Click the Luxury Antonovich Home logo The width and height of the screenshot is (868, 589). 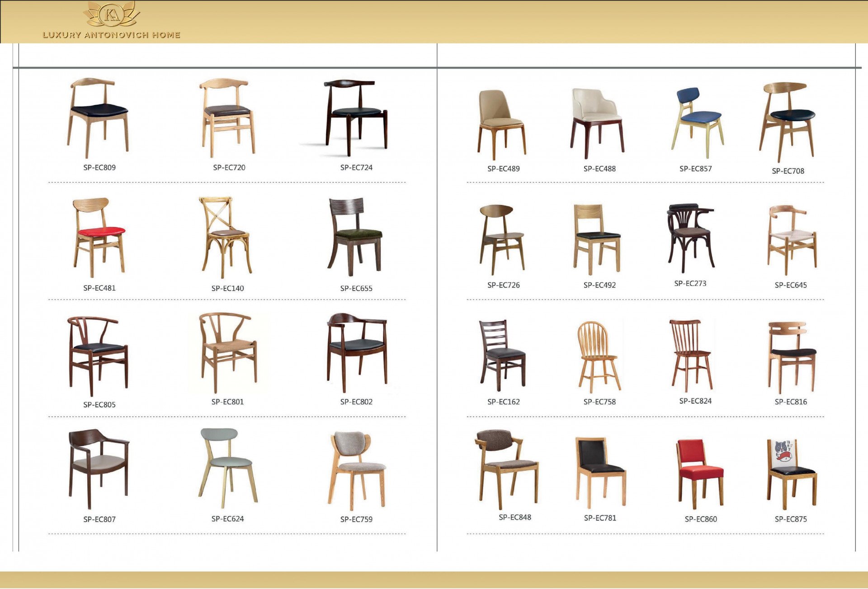(x=111, y=15)
